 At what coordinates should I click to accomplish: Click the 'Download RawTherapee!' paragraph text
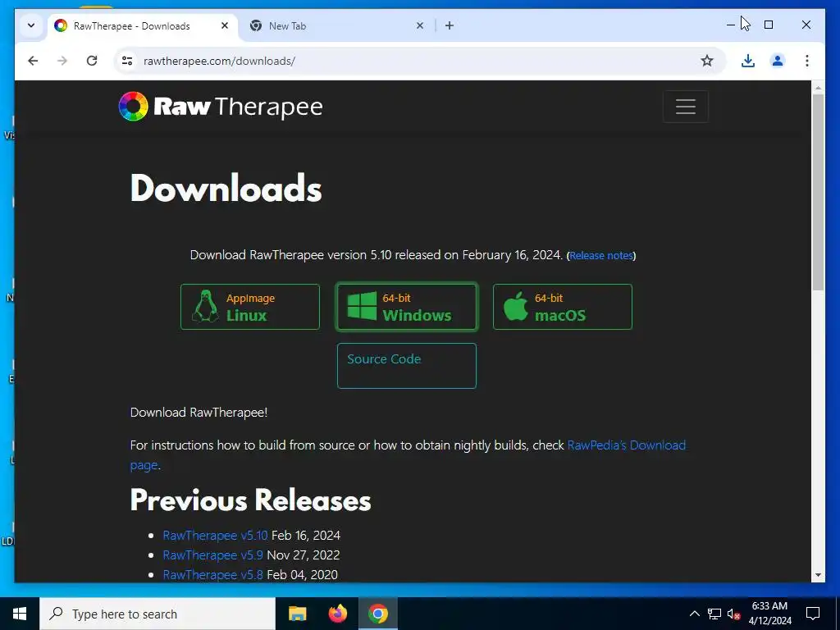tap(199, 413)
